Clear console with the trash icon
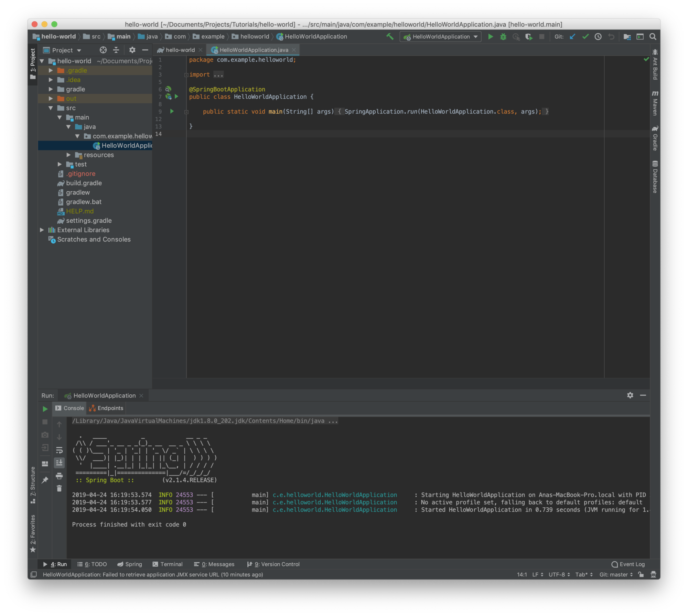The image size is (688, 616). point(59,488)
